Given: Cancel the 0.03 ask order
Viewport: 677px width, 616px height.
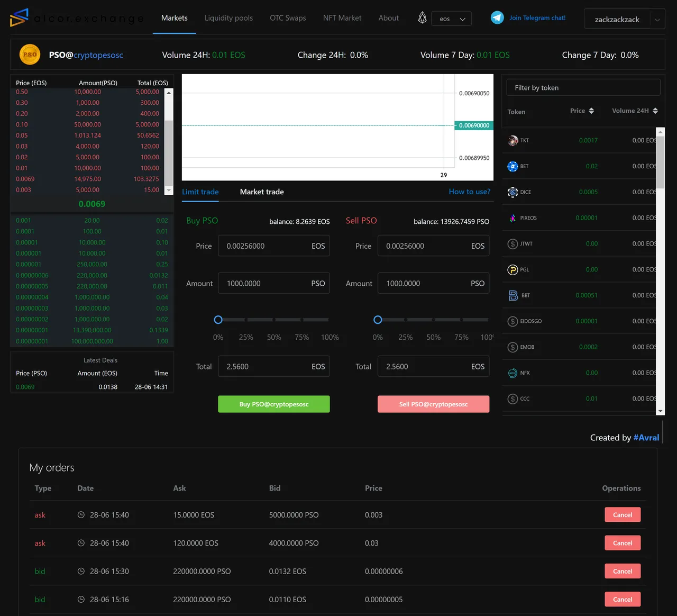Looking at the screenshot, I should pos(623,543).
